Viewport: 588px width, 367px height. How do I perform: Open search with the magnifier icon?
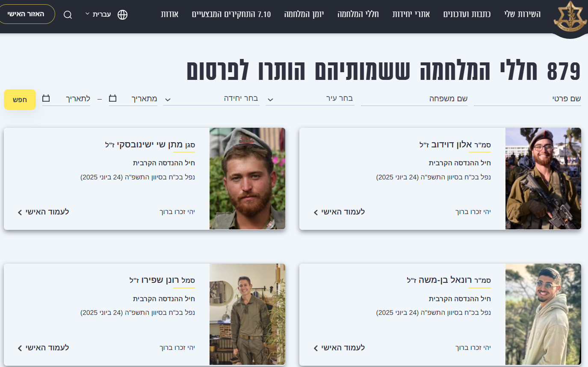point(68,15)
